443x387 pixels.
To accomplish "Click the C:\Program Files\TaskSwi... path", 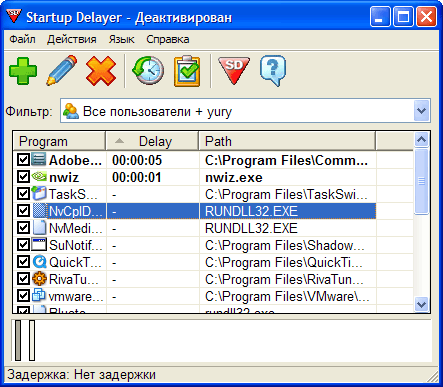I will (286, 194).
